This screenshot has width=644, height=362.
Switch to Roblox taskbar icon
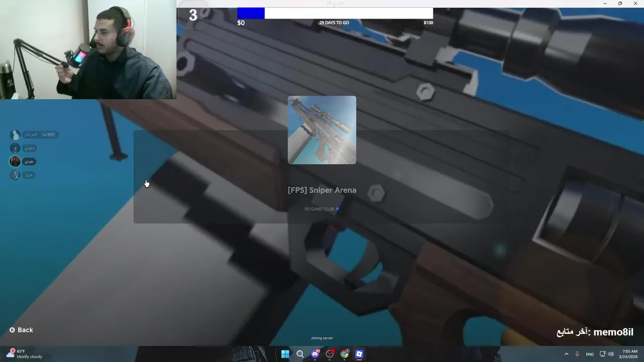pos(359,354)
